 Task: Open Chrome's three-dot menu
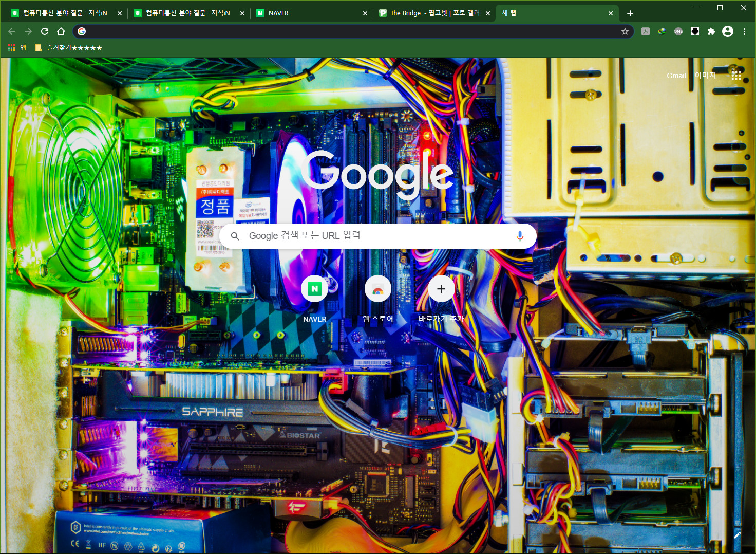pos(744,31)
